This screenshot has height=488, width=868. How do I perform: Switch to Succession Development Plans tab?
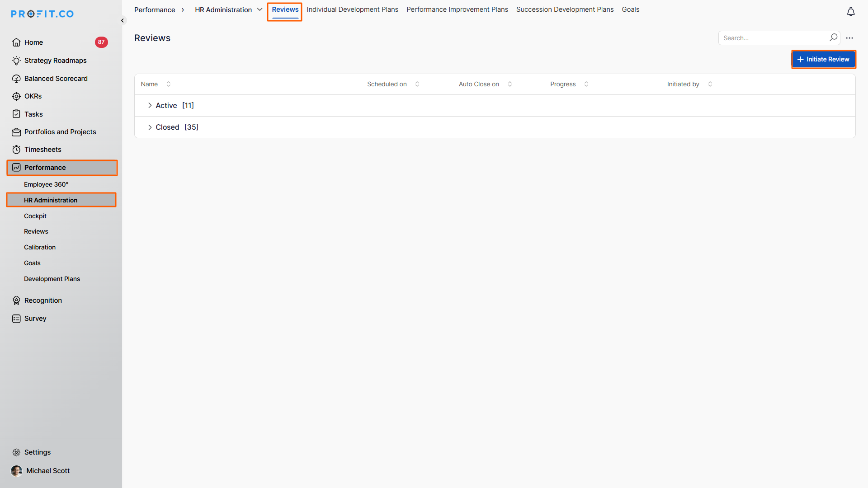tap(565, 9)
